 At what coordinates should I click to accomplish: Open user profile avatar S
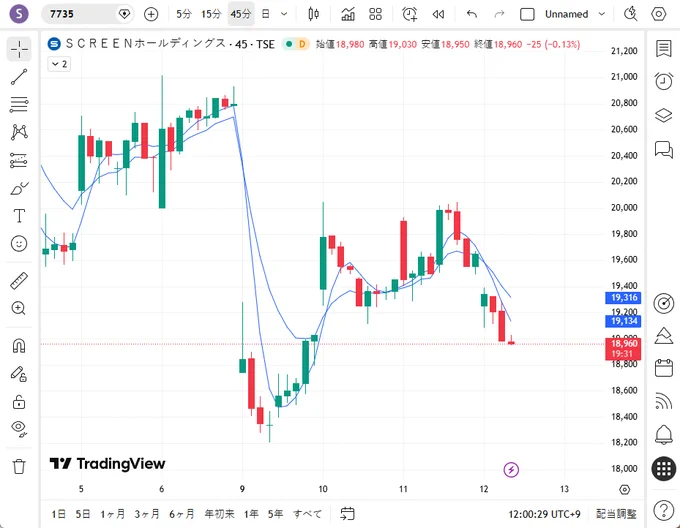point(19,14)
